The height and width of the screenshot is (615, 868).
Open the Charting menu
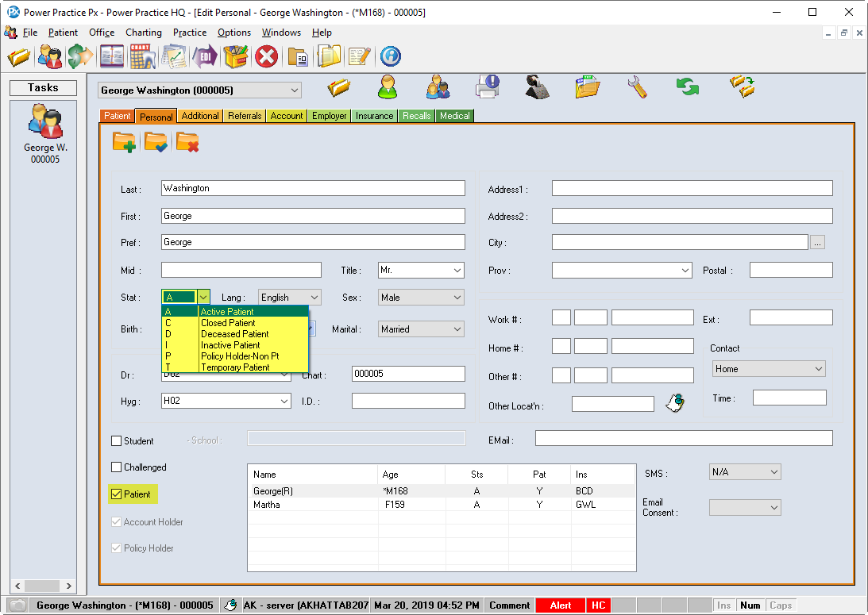143,33
